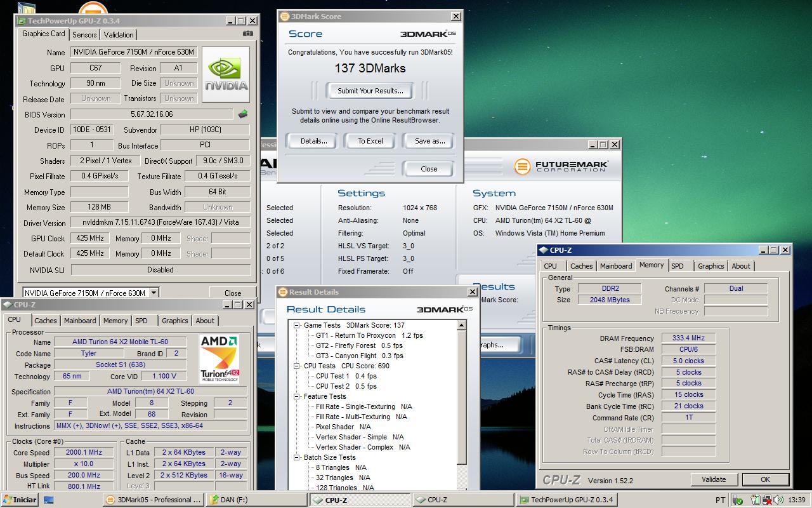Click DRAM Frequency value 333.4 MHz
Screen dimensions: 812x508
click(689, 338)
